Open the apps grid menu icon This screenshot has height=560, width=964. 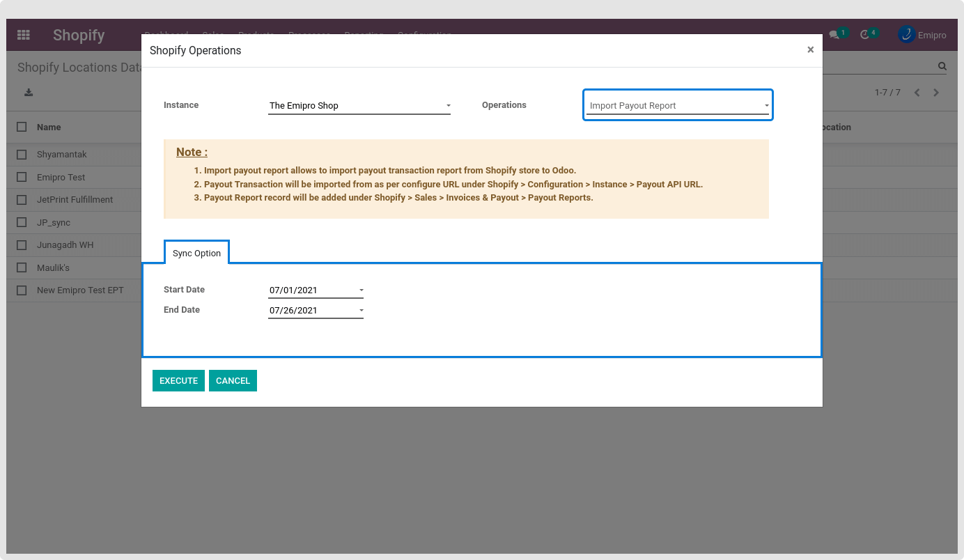coord(24,35)
